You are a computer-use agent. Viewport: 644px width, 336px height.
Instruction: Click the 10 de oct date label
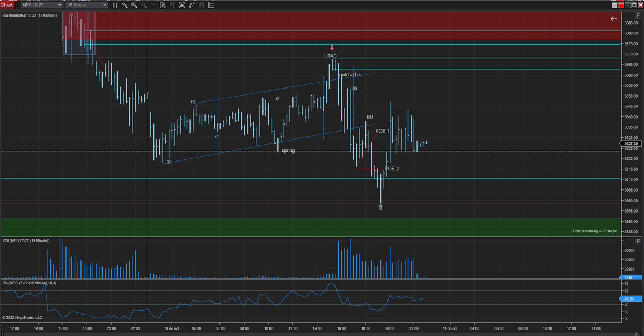pyautogui.click(x=171, y=328)
